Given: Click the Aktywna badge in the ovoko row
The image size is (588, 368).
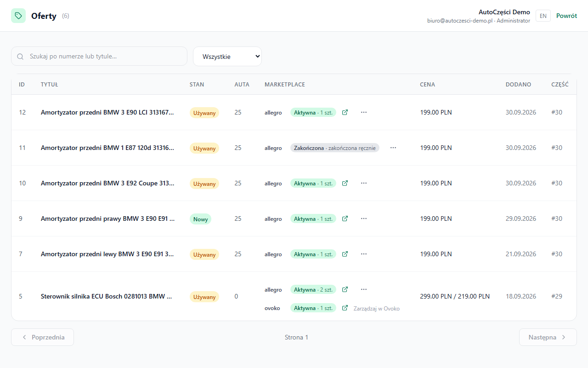Looking at the screenshot, I should click(x=313, y=308).
